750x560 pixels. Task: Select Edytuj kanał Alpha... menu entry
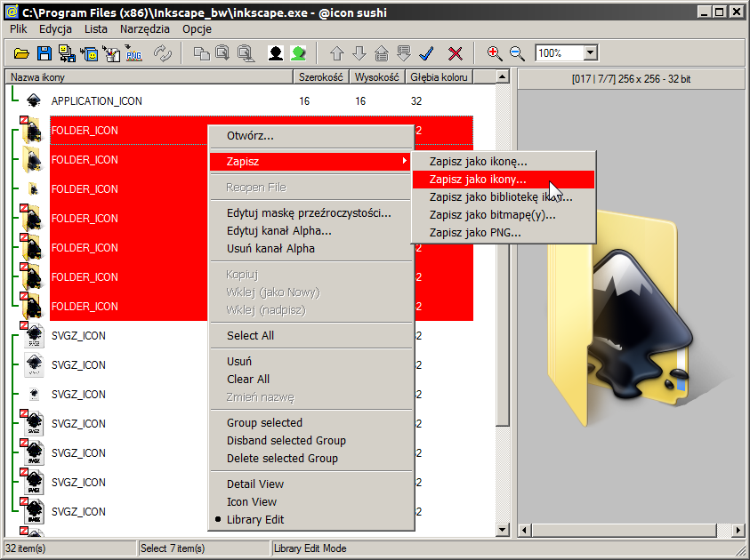point(311,231)
